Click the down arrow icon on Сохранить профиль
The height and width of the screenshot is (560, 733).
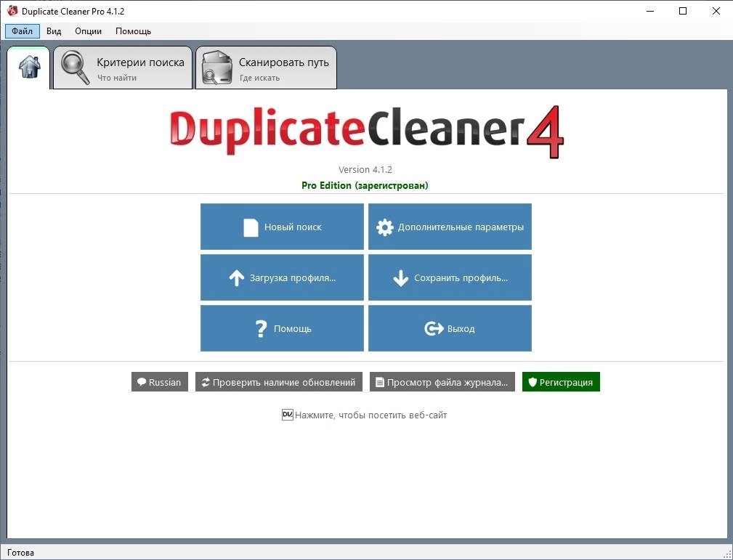(x=400, y=279)
